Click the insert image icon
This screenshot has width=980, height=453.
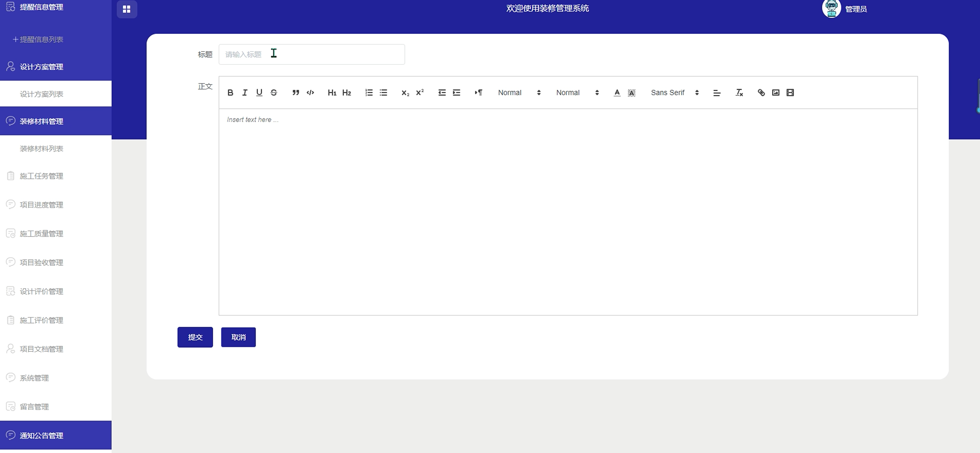coord(775,93)
